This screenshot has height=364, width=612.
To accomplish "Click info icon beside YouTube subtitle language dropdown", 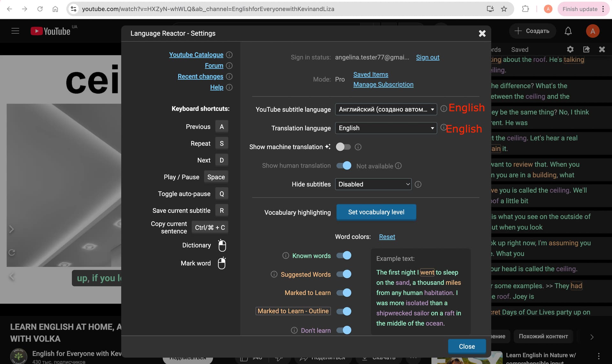I will pos(443,109).
